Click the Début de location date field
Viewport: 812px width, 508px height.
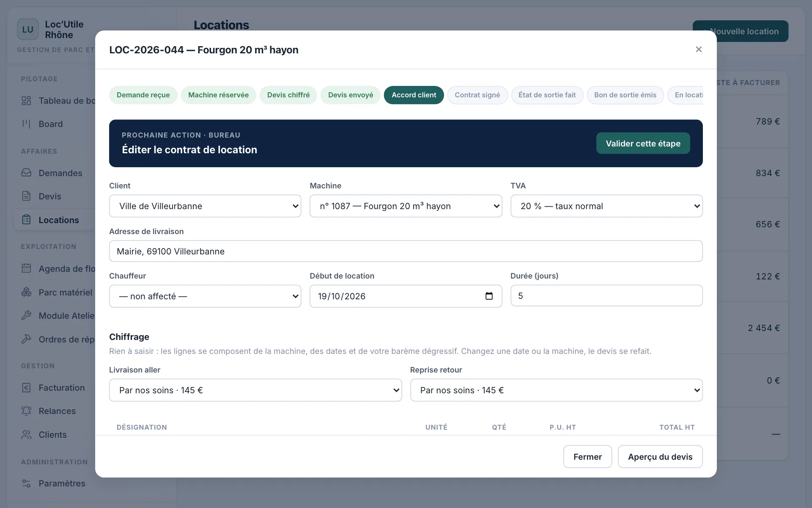pyautogui.click(x=406, y=296)
